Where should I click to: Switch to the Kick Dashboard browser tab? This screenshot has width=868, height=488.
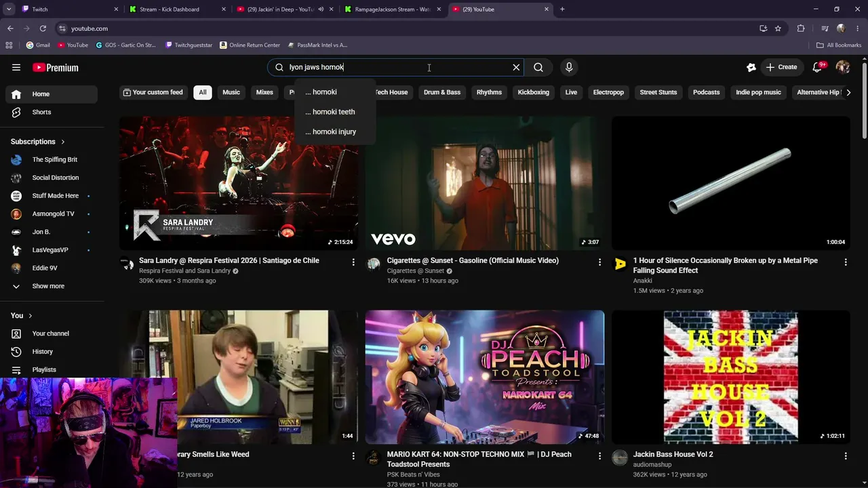tap(178, 9)
